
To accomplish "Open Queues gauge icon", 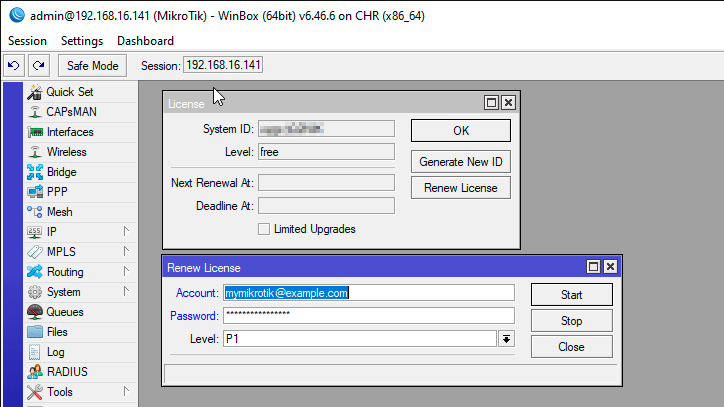I will pyautogui.click(x=35, y=312).
